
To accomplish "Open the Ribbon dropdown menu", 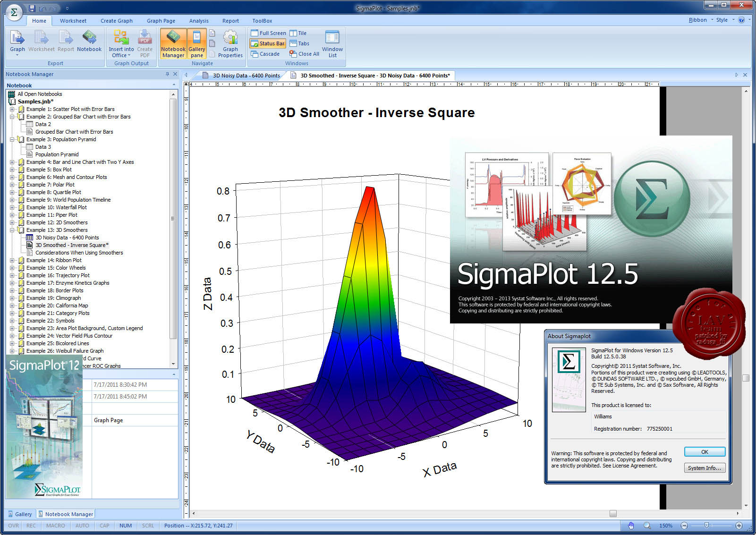I will (x=701, y=20).
